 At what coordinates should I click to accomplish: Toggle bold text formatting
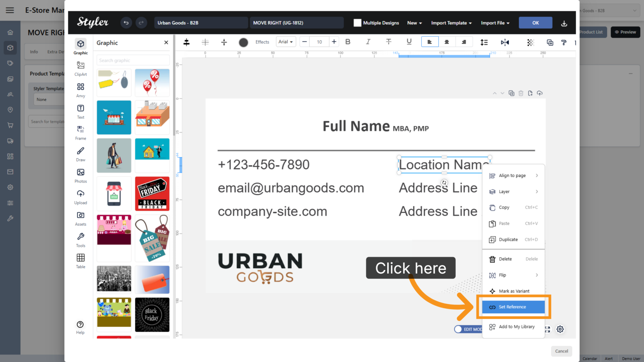348,42
